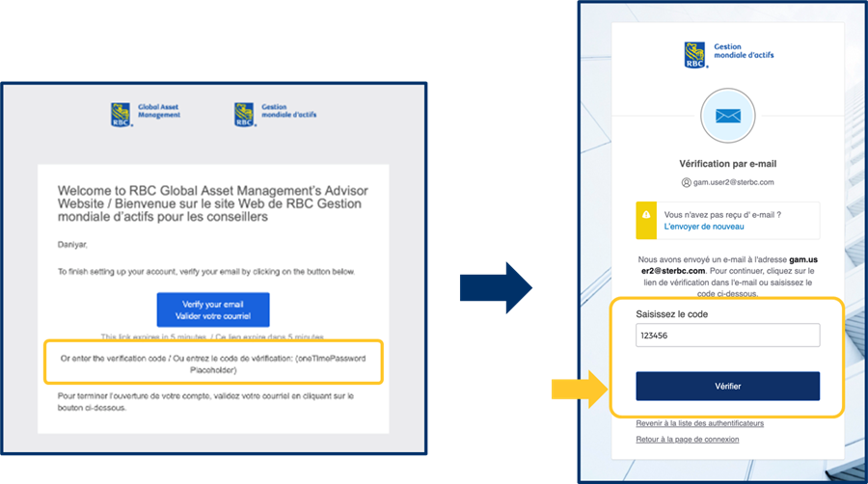
Task: Click the Vous n'avez pas reçu d'e-mail text
Action: coord(722,215)
